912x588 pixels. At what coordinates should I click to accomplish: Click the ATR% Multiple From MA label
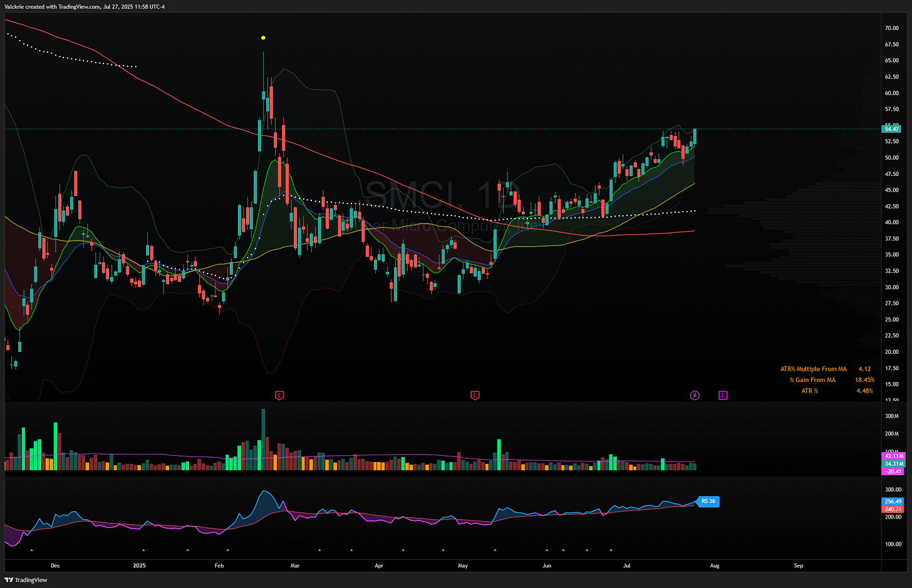tap(814, 369)
